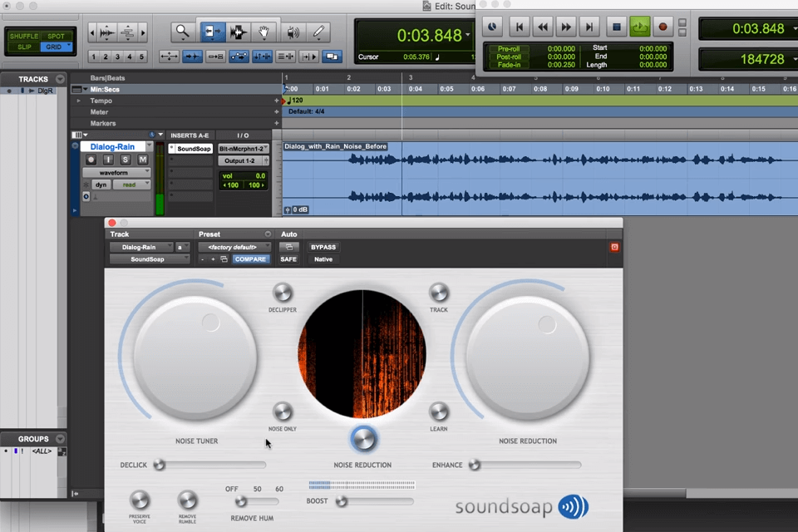Open the Output 1-2 path selector
The height and width of the screenshot is (532, 798).
[241, 159]
